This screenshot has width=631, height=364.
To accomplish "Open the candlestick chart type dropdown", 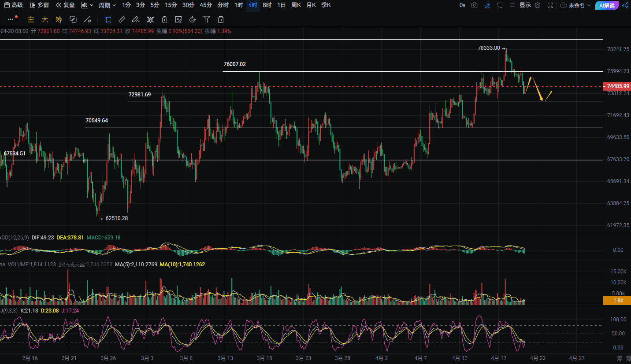I will (87, 5).
